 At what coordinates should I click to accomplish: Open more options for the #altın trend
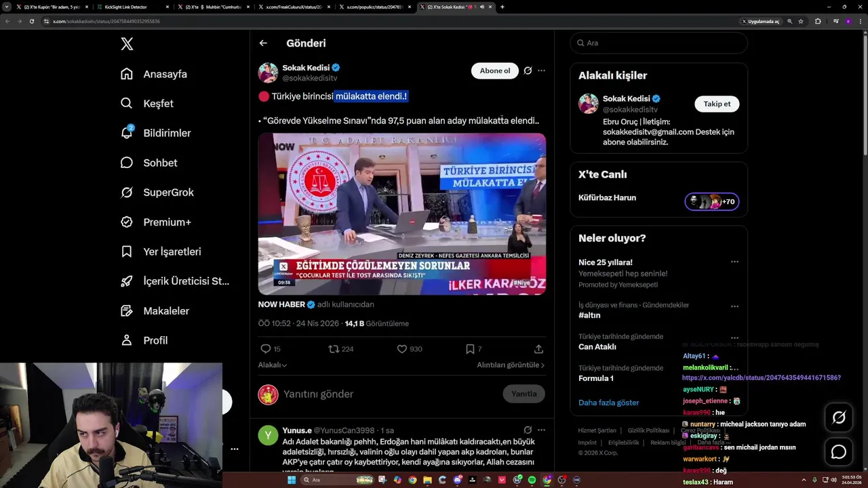[734, 306]
